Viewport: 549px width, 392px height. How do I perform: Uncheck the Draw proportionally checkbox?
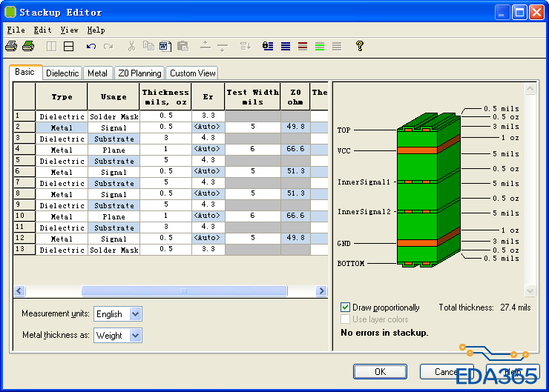346,307
